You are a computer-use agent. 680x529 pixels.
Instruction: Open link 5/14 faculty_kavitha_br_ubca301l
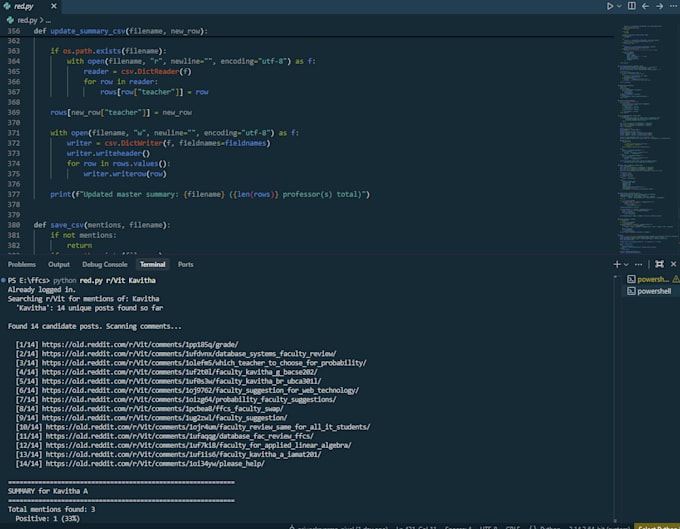[x=181, y=381]
